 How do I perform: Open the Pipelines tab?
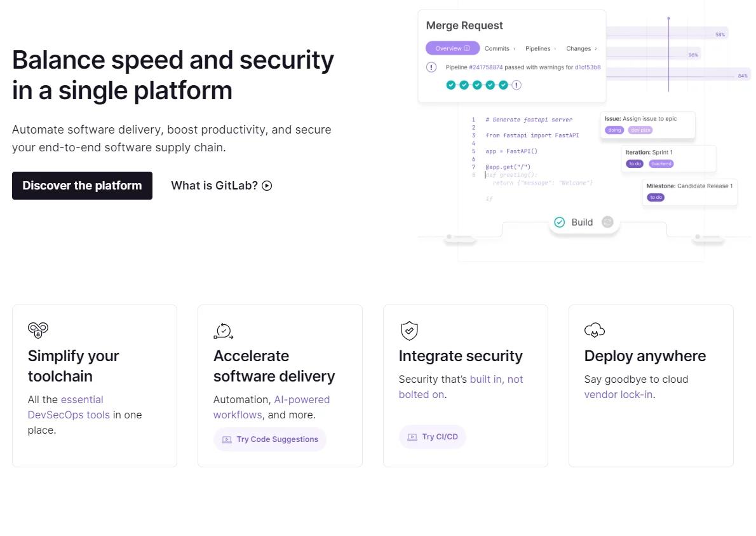tap(540, 49)
